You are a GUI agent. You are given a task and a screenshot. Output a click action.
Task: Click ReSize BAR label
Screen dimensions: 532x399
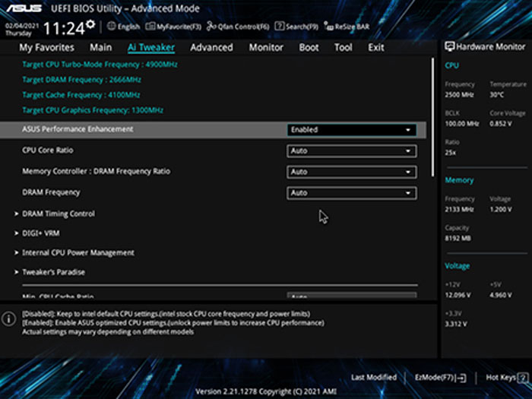(352, 27)
